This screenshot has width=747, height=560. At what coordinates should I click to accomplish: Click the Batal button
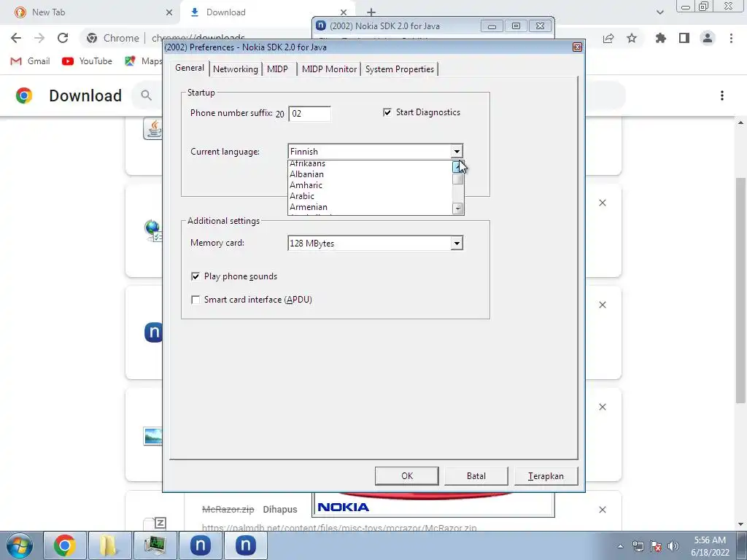point(476,475)
